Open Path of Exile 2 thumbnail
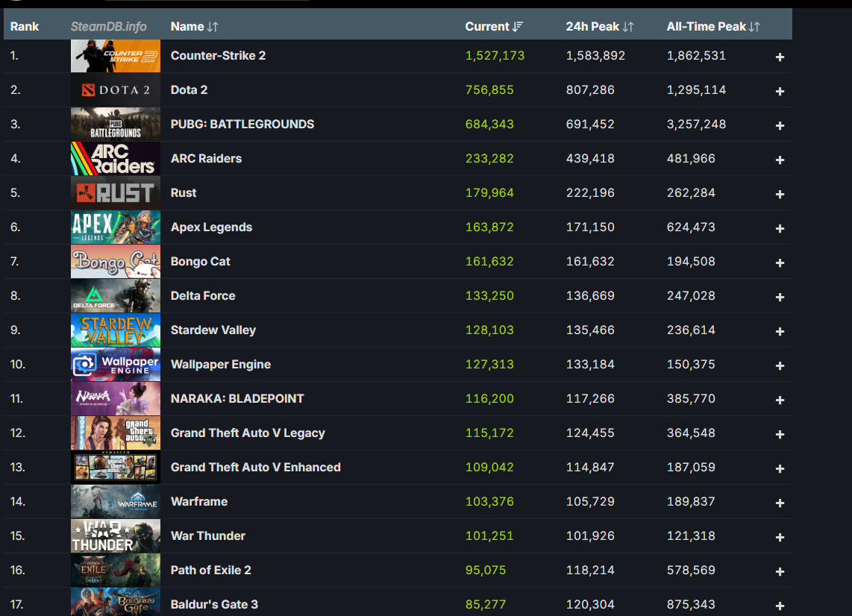The width and height of the screenshot is (852, 616). [x=115, y=570]
